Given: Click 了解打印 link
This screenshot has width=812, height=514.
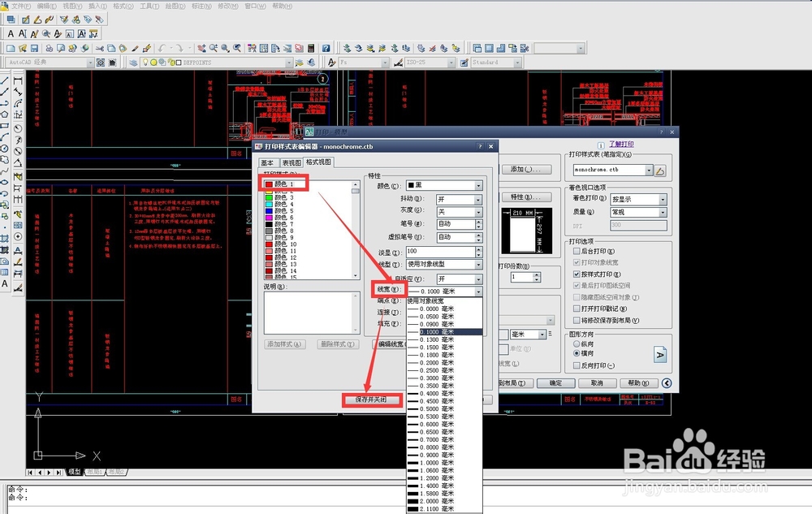Looking at the screenshot, I should [621, 145].
